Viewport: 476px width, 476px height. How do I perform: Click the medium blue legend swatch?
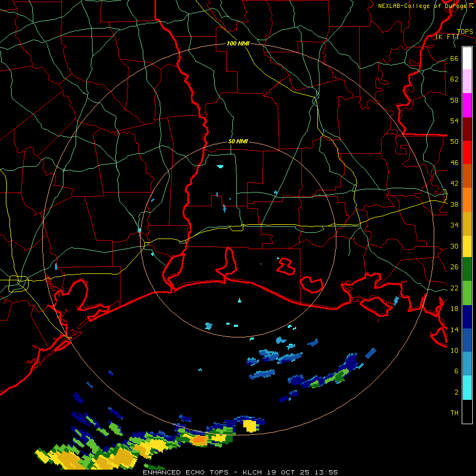[467, 340]
